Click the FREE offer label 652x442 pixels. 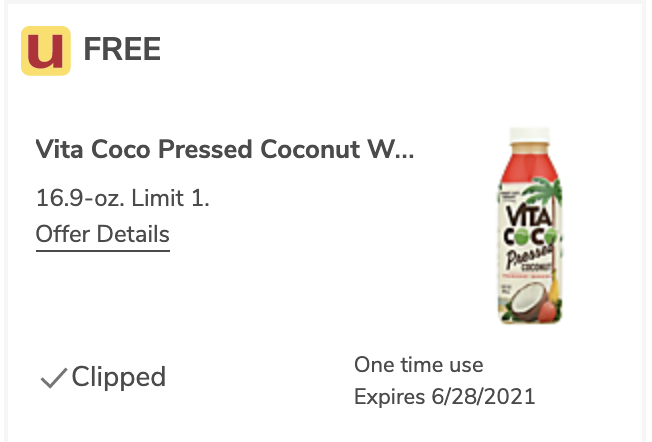tap(122, 49)
